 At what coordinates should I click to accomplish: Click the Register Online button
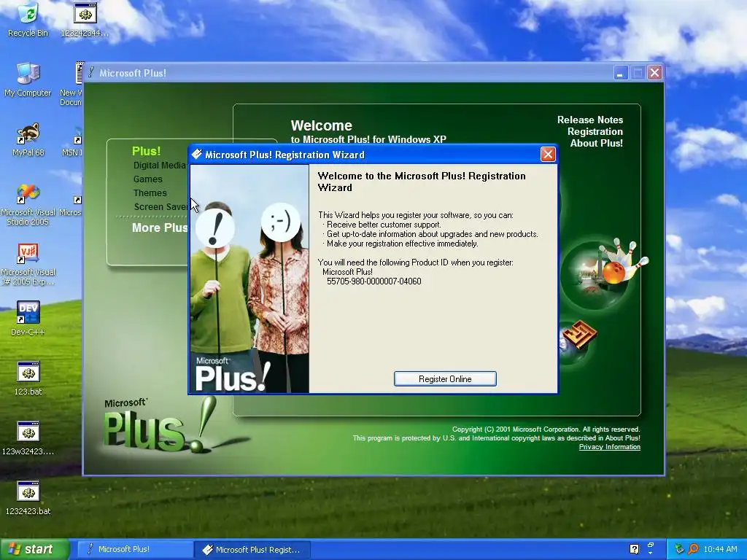click(445, 379)
